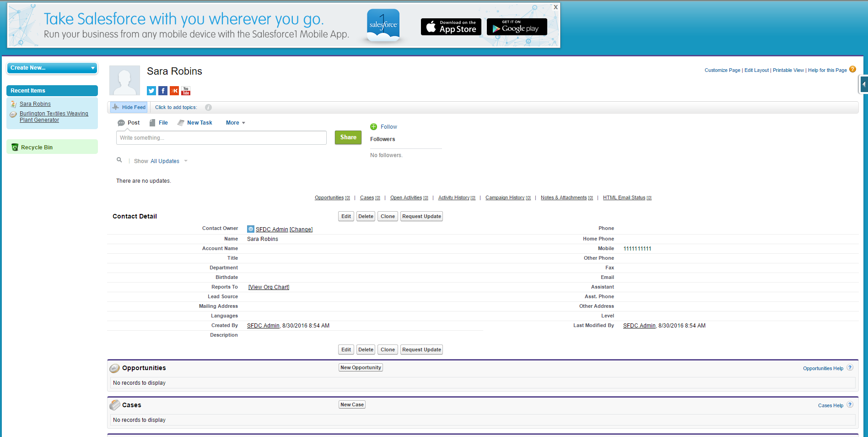Expand the collapsed right sidebar arrow

pyautogui.click(x=864, y=84)
